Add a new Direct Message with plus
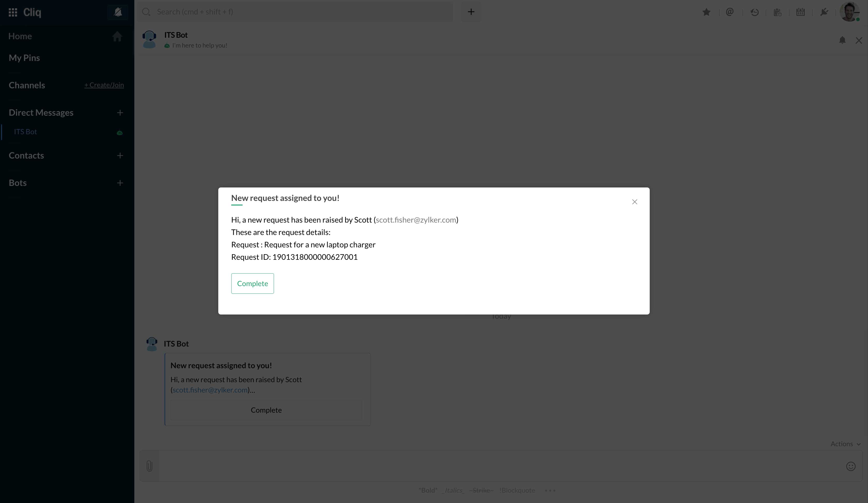868x503 pixels. [120, 113]
